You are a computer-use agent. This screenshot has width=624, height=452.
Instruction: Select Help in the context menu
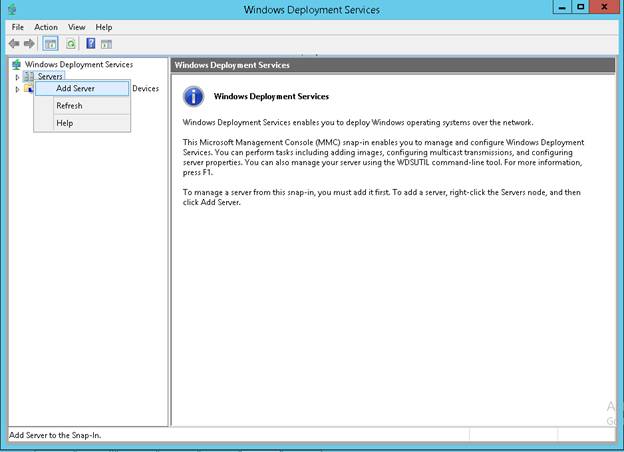click(x=64, y=123)
